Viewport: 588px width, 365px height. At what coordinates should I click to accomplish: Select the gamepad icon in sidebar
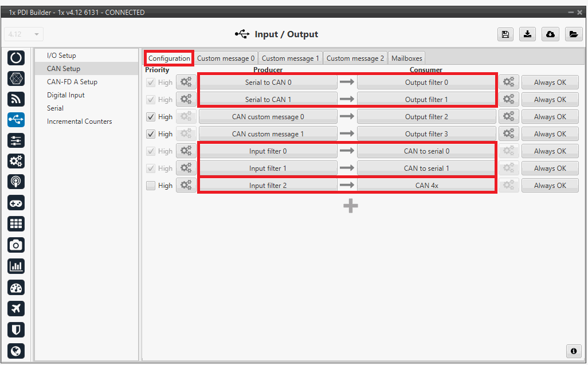pos(16,203)
